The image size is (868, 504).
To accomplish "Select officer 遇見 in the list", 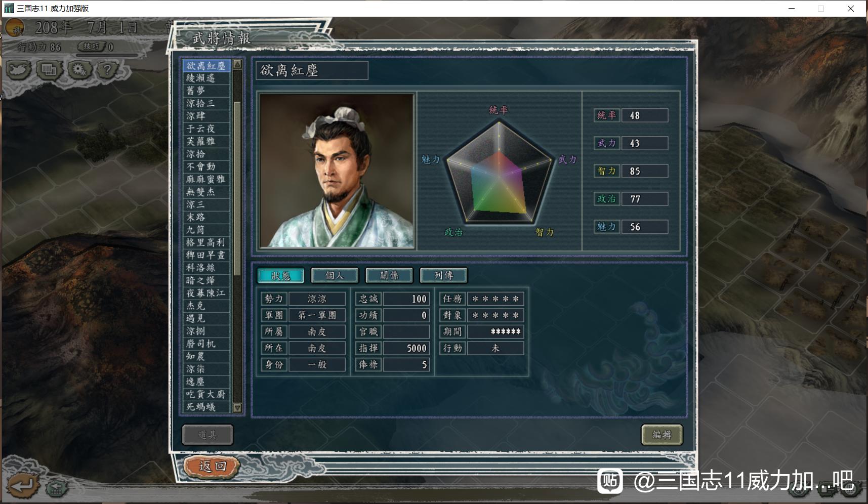I will click(x=206, y=319).
